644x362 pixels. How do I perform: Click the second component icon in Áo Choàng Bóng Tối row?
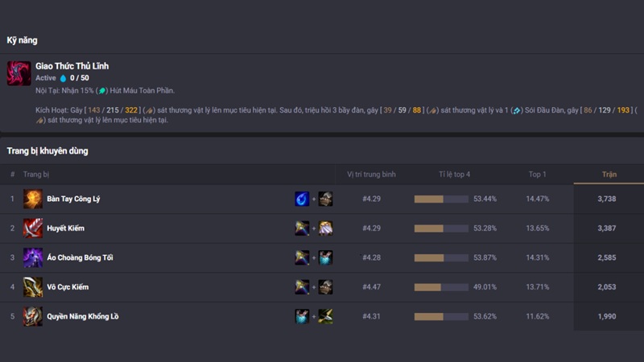325,257
